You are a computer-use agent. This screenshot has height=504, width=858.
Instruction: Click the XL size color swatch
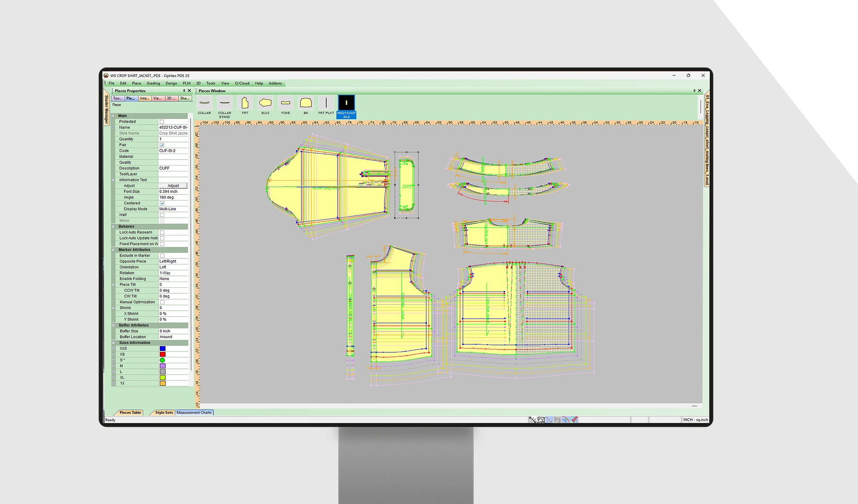click(x=162, y=377)
